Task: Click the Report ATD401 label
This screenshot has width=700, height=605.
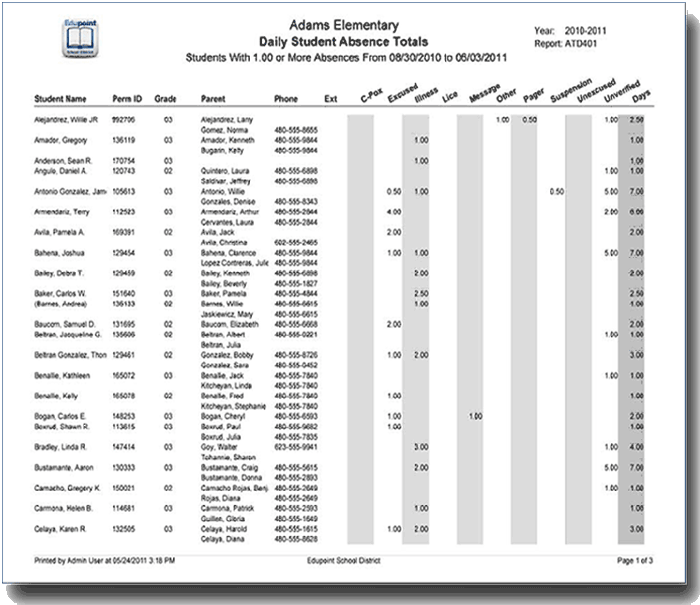Action: [x=565, y=44]
